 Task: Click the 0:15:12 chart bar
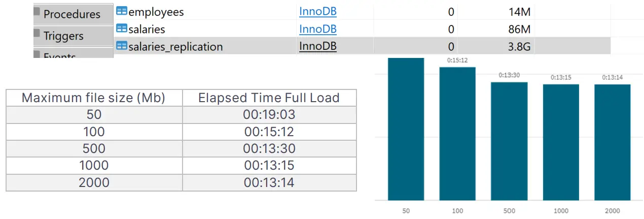457,134
